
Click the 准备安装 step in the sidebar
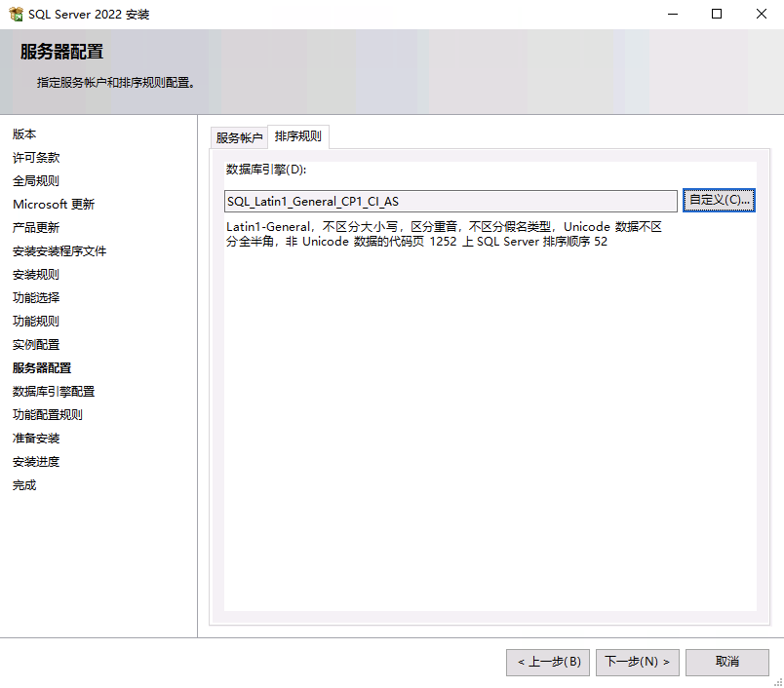click(x=36, y=439)
